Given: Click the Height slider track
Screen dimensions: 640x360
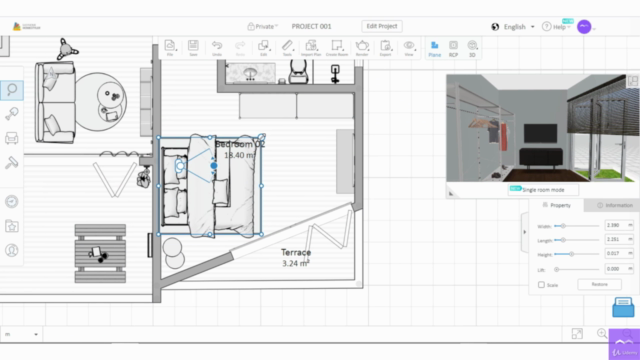Looking at the screenshot, I should 576,254.
